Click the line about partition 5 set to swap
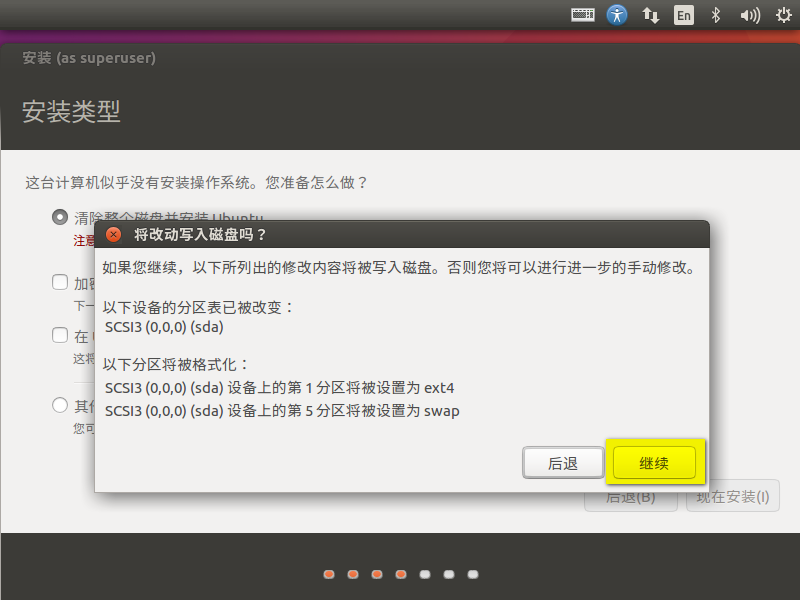Image resolution: width=800 pixels, height=600 pixels. (x=282, y=411)
